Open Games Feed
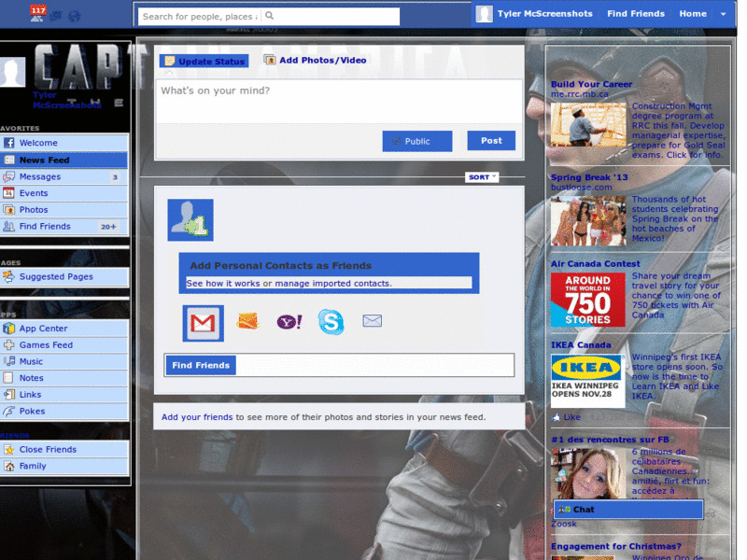Screen dimensions: 747x560 (x=64, y=344)
